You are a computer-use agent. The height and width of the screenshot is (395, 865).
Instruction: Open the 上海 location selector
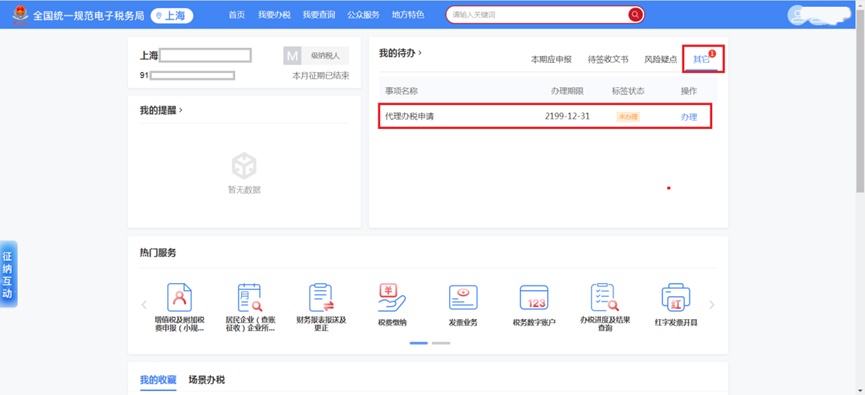[172, 15]
